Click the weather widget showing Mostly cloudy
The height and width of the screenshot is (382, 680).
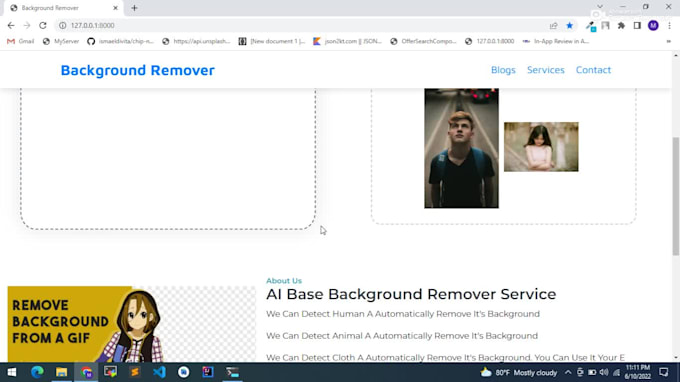[519, 372]
